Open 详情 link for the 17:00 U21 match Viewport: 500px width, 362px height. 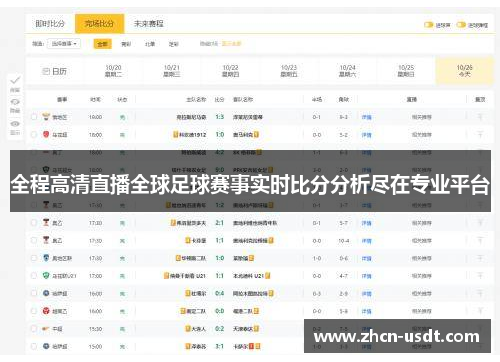tap(367, 276)
